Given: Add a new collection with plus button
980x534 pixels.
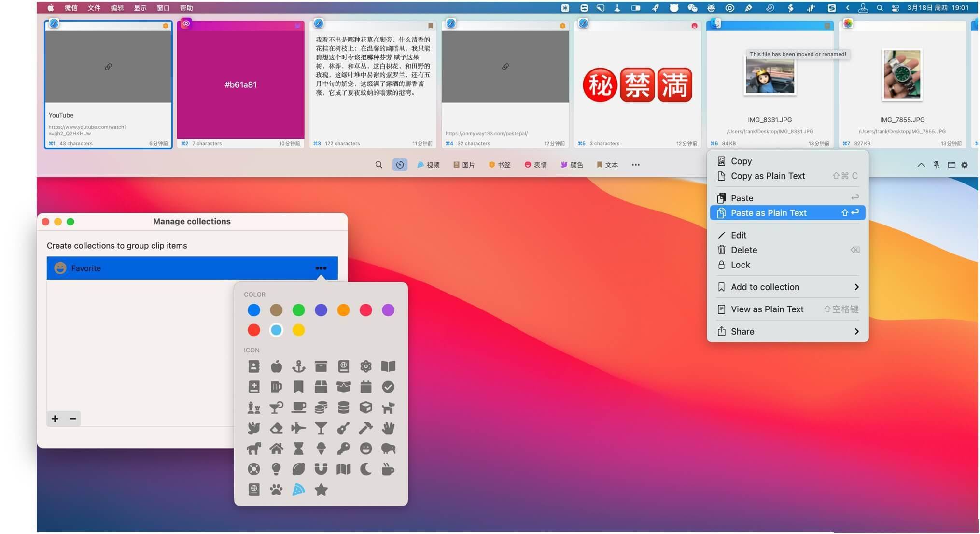Looking at the screenshot, I should [x=55, y=419].
